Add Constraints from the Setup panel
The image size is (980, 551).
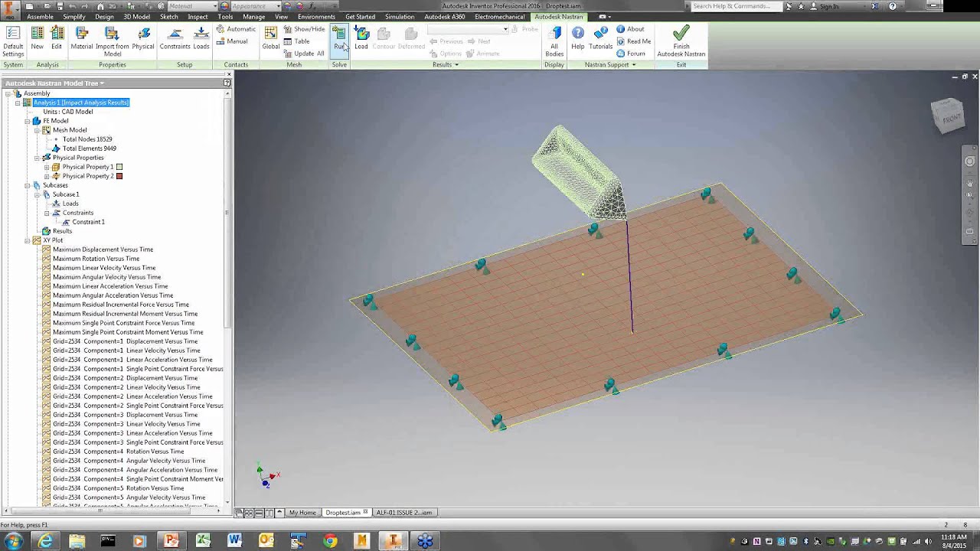click(x=175, y=38)
